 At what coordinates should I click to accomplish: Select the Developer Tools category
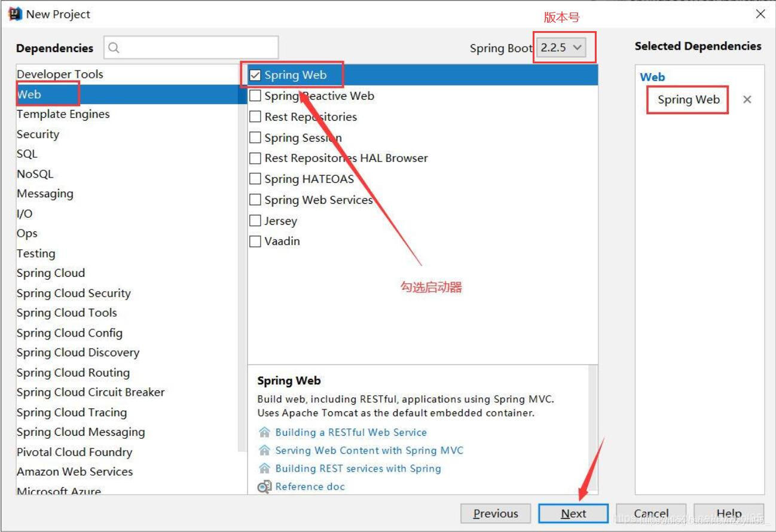click(x=127, y=75)
